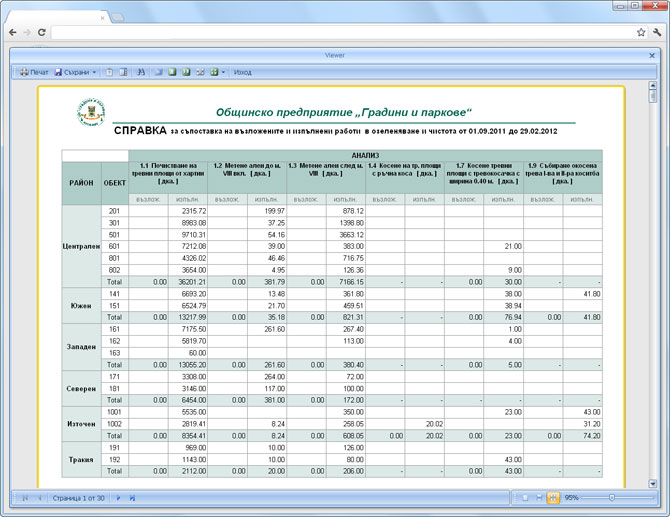The height and width of the screenshot is (517, 670).
Task: Click the value 6454.00 total cell
Action: (188, 400)
